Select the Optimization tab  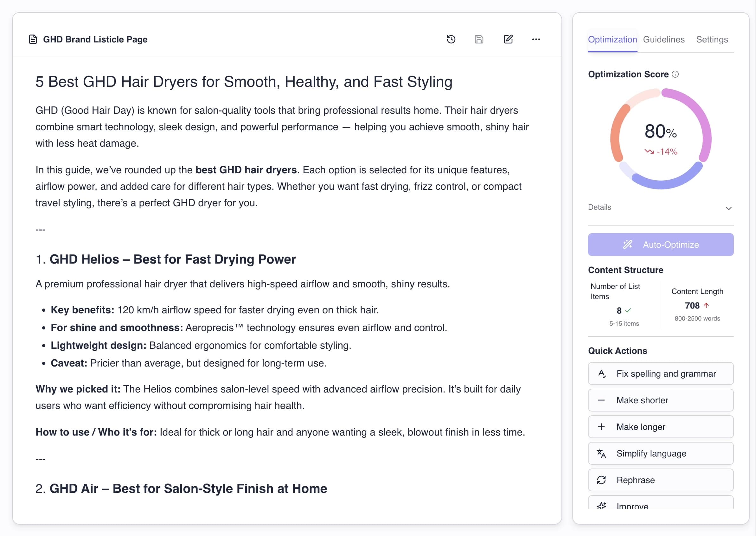point(612,39)
